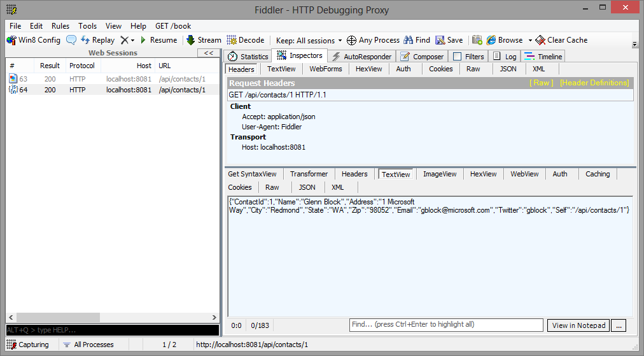The width and height of the screenshot is (644, 356).
Task: Open the Help menu
Action: [x=139, y=26]
